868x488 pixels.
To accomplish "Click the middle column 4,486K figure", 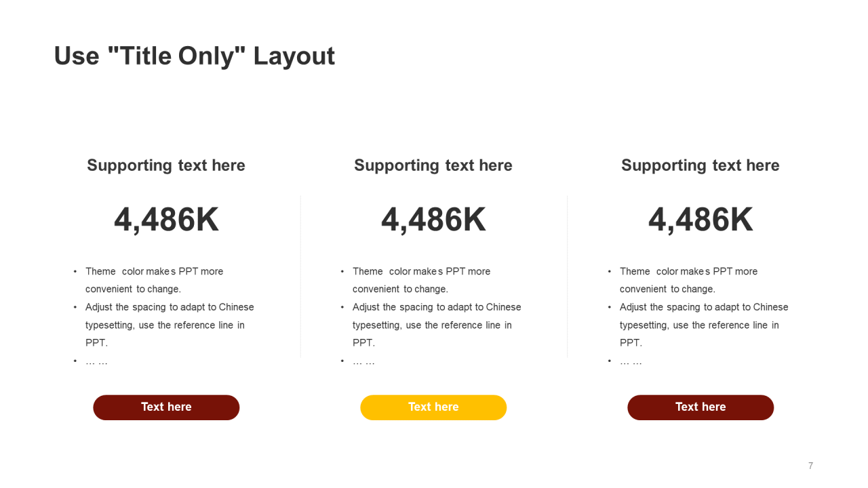I will [433, 220].
